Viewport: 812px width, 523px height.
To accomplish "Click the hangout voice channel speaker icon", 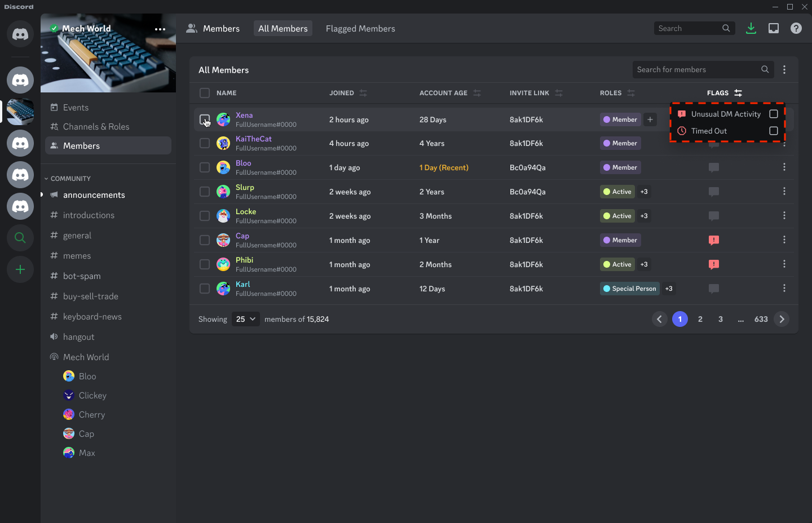I will pyautogui.click(x=54, y=336).
